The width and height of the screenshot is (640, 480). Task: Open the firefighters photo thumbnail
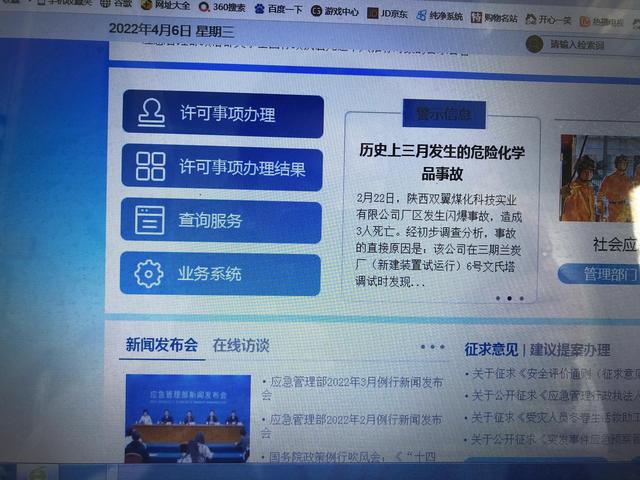600,178
